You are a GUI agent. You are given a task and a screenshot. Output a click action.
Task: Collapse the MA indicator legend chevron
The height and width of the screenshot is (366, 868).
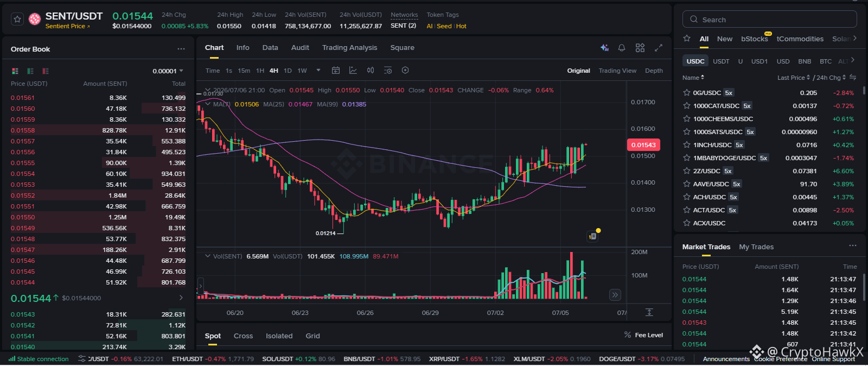[x=207, y=104]
